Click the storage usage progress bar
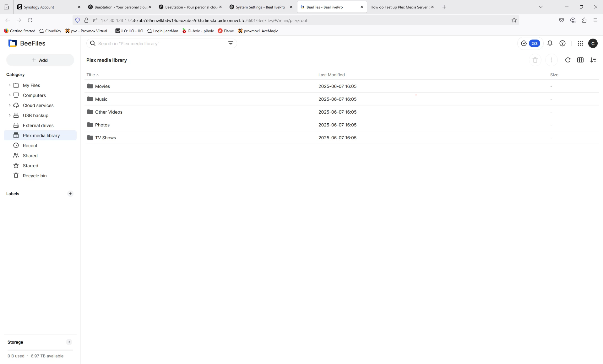This screenshot has height=364, width=603. click(x=40, y=350)
